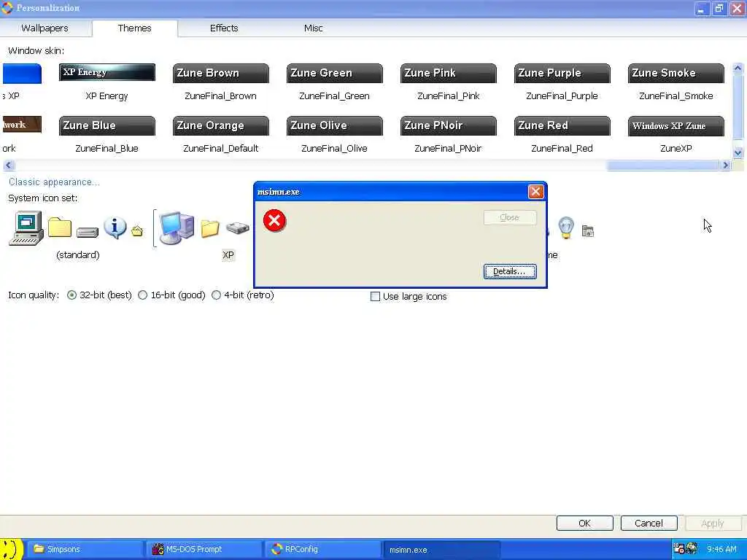Open MS-DOS Prompt from the taskbar

point(204,550)
